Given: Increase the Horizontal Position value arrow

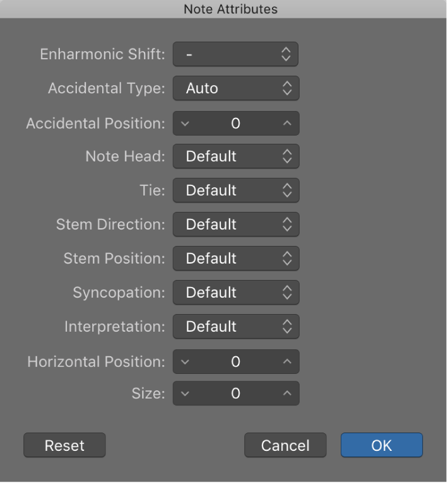Looking at the screenshot, I should click(287, 362).
